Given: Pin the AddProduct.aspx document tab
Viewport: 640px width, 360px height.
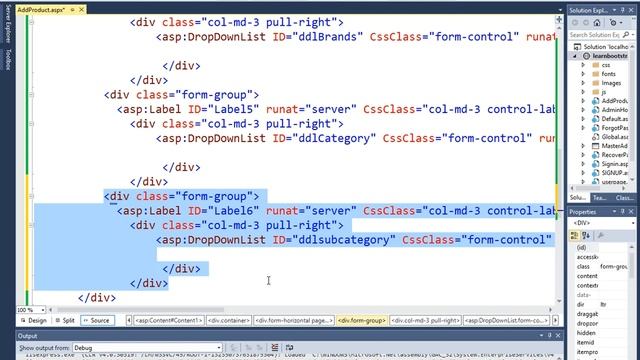Looking at the screenshot, I should click(72, 9).
